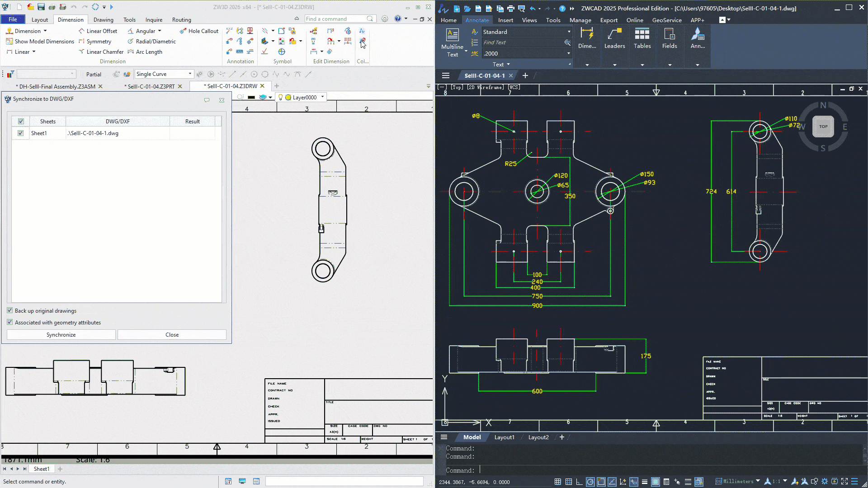The width and height of the screenshot is (868, 488).
Task: Click the black line color swatch
Action: [251, 97]
